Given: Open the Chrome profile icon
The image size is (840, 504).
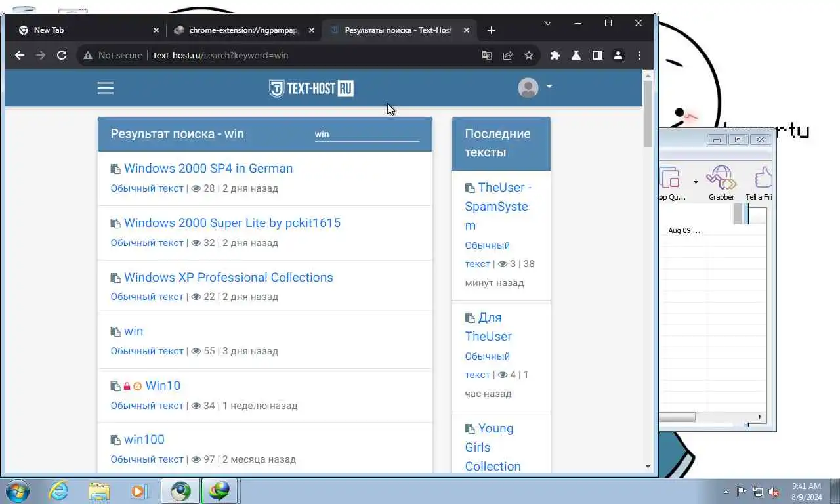Looking at the screenshot, I should (x=618, y=55).
